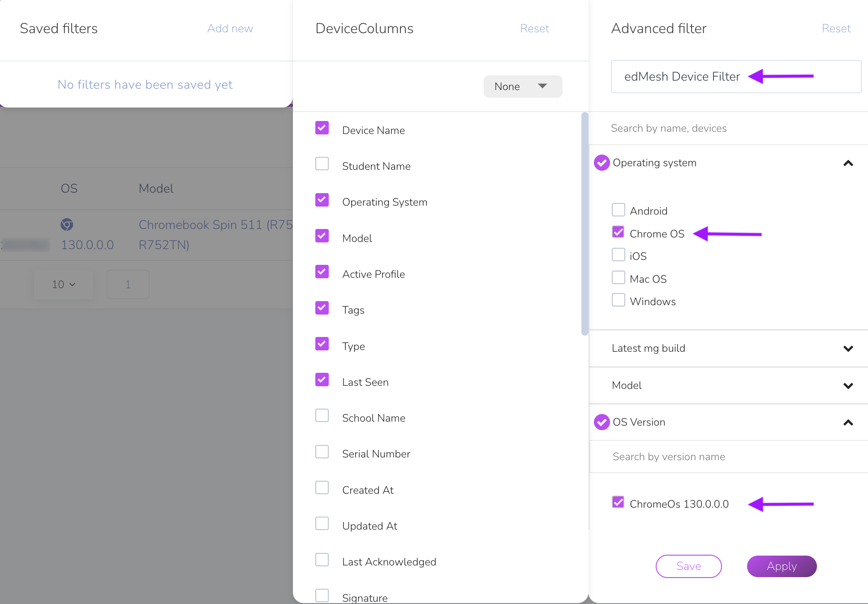
Task: Click the Save filter button
Action: coord(688,566)
